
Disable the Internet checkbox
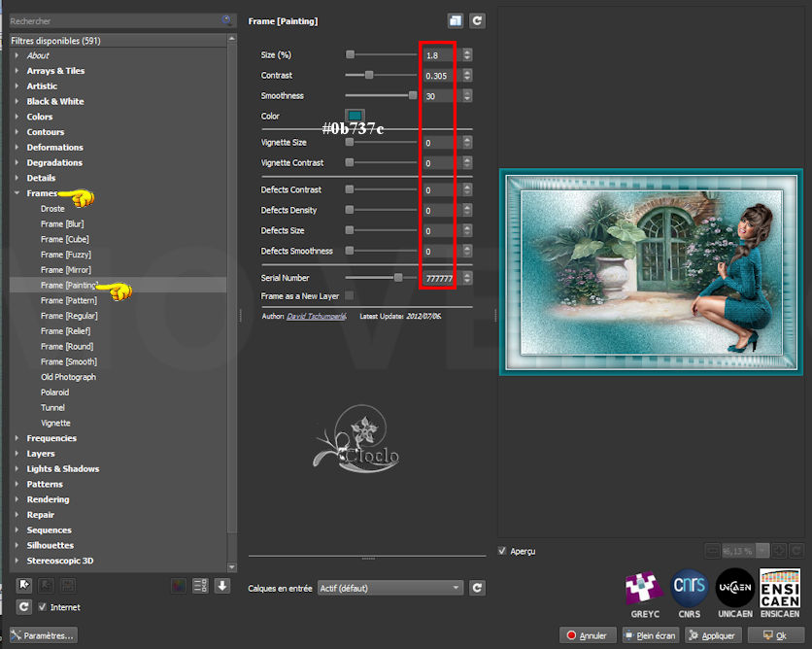(43, 607)
